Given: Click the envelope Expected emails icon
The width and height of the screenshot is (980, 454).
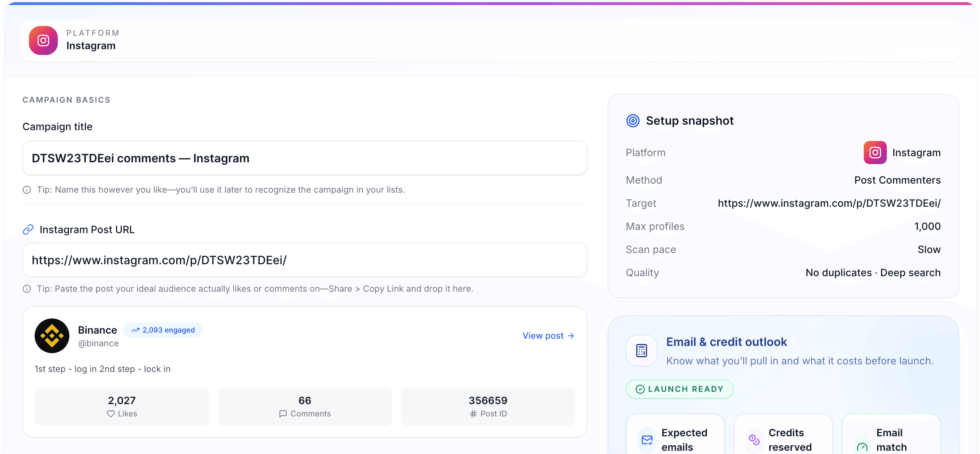Looking at the screenshot, I should 647,440.
